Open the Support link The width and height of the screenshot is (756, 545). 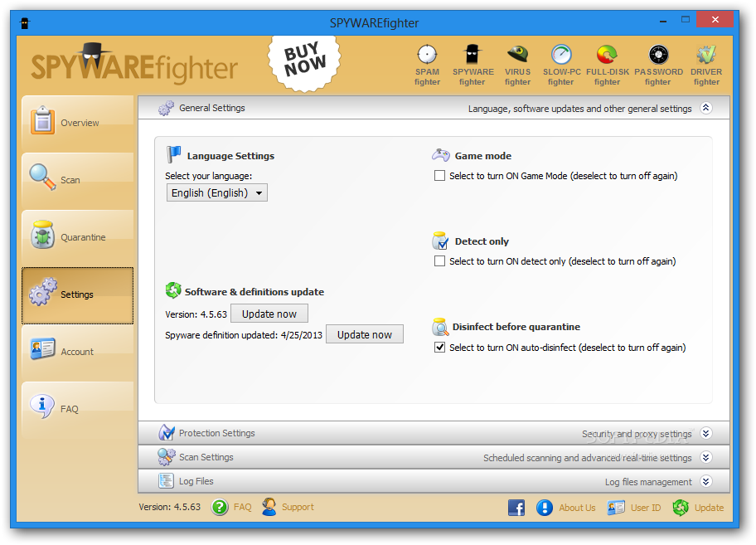point(298,508)
